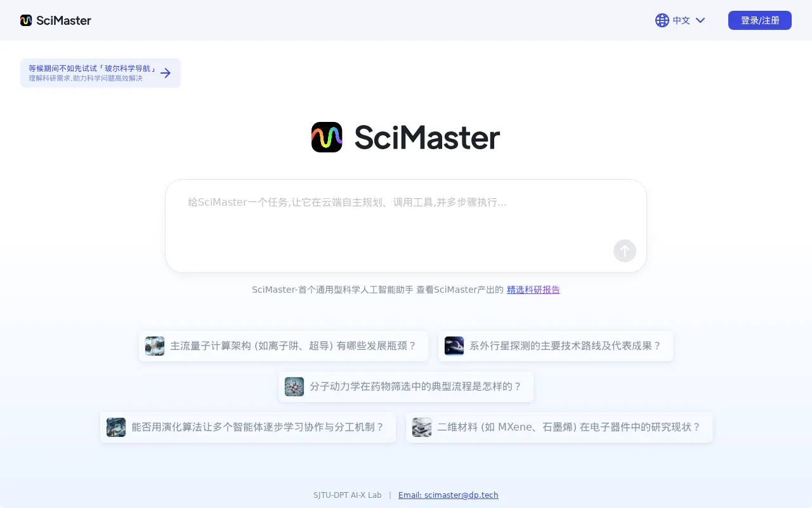Expand the 中文 language dropdown chevron
812x508 pixels.
click(700, 20)
